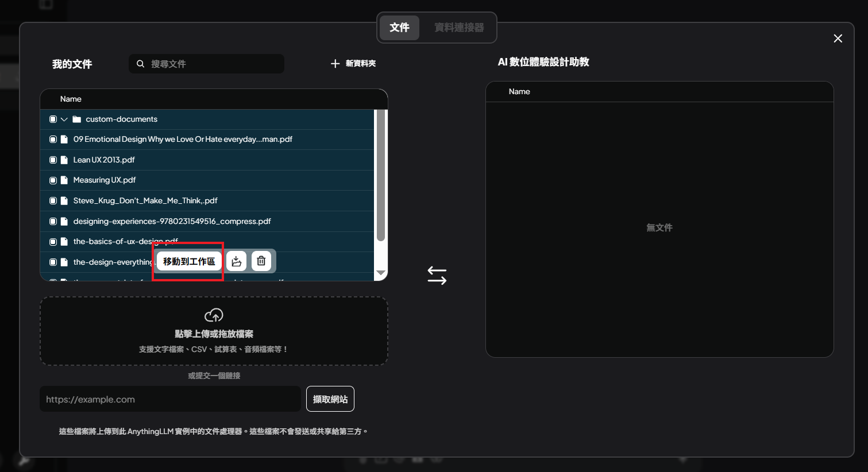Click the cloud upload icon
The height and width of the screenshot is (472, 868).
(214, 315)
